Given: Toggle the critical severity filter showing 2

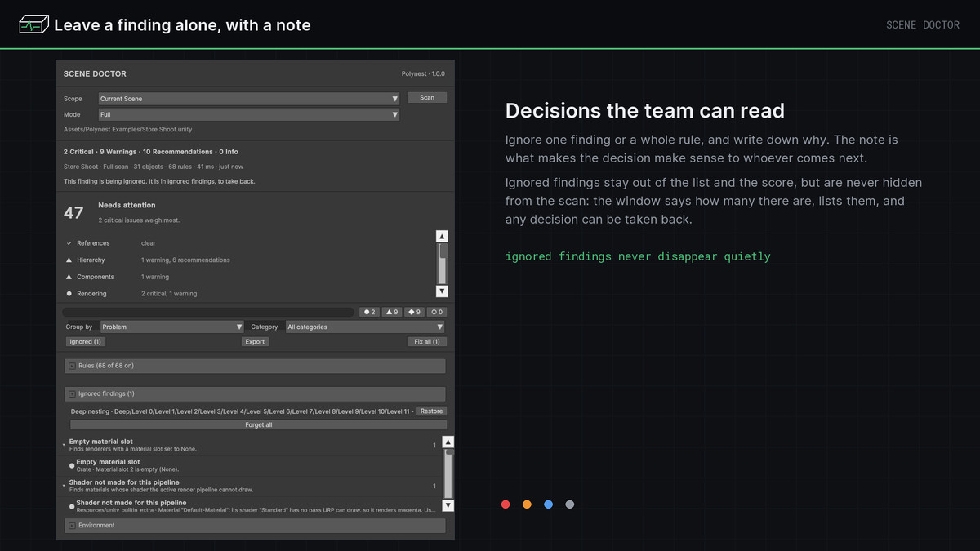Looking at the screenshot, I should pyautogui.click(x=370, y=312).
